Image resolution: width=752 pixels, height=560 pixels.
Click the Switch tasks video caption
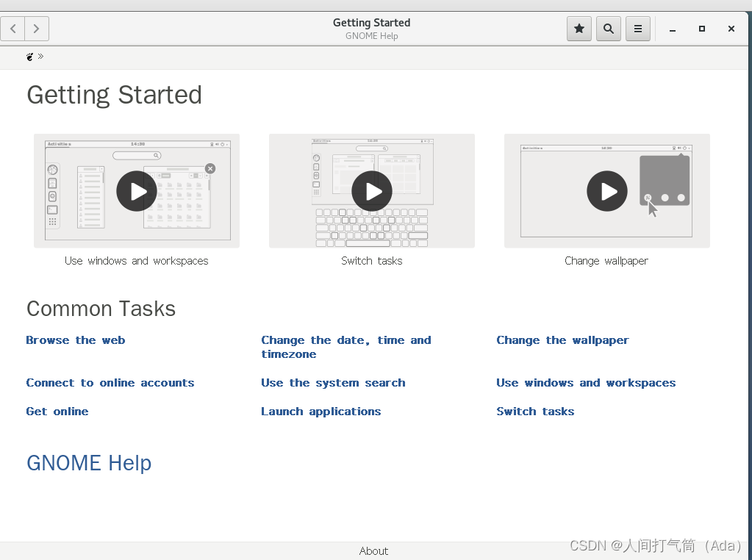point(372,261)
